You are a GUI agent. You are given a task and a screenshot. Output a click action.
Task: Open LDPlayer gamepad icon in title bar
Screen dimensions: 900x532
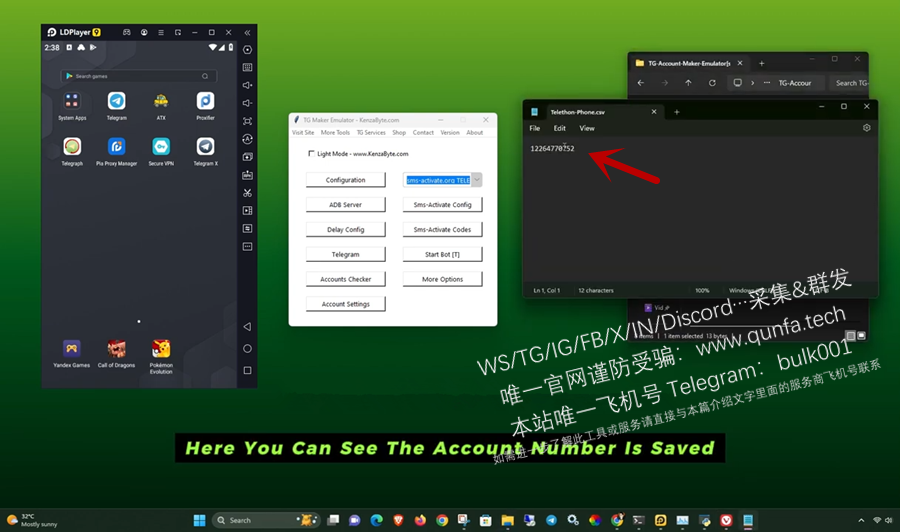click(127, 33)
